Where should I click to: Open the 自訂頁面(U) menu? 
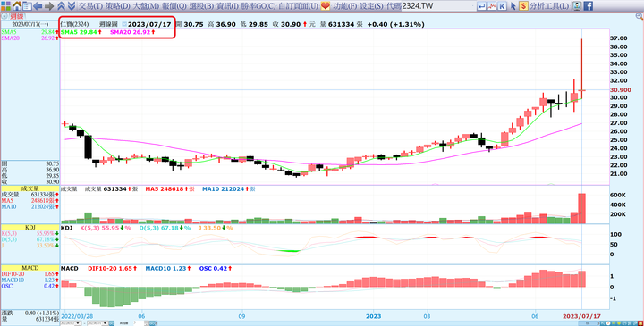[299, 5]
